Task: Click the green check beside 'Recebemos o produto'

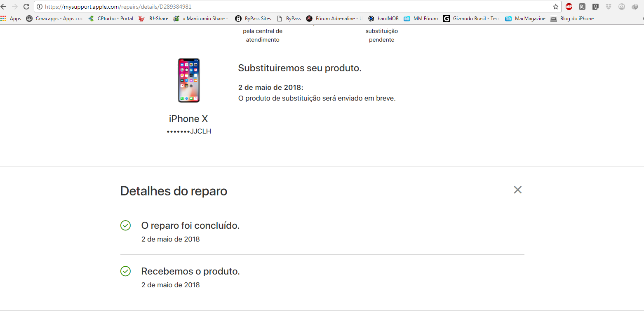Action: pyautogui.click(x=125, y=271)
